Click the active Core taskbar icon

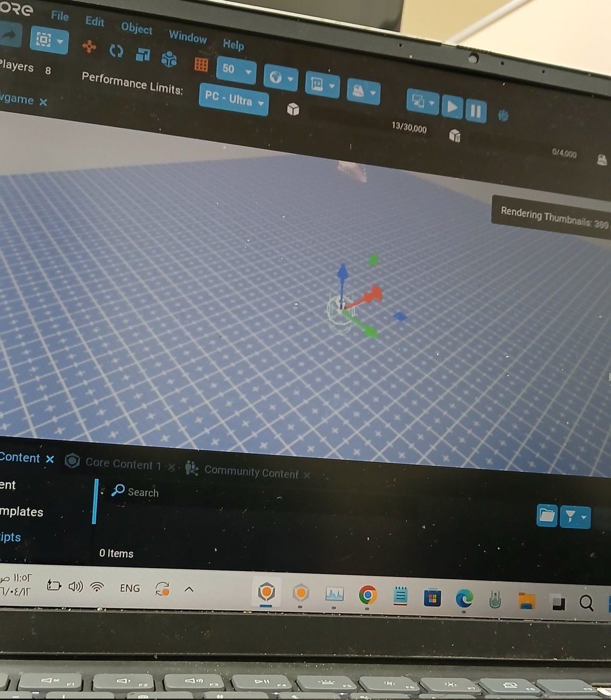click(x=267, y=592)
